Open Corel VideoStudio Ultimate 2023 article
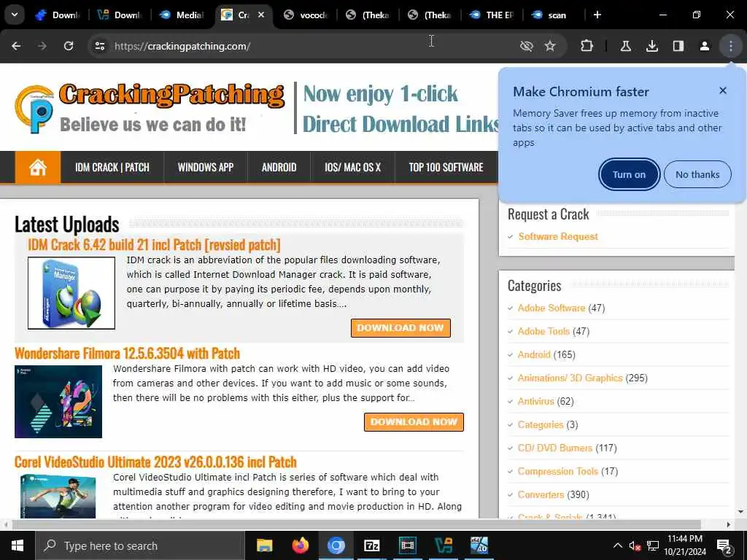The image size is (747, 560). pyautogui.click(x=155, y=462)
